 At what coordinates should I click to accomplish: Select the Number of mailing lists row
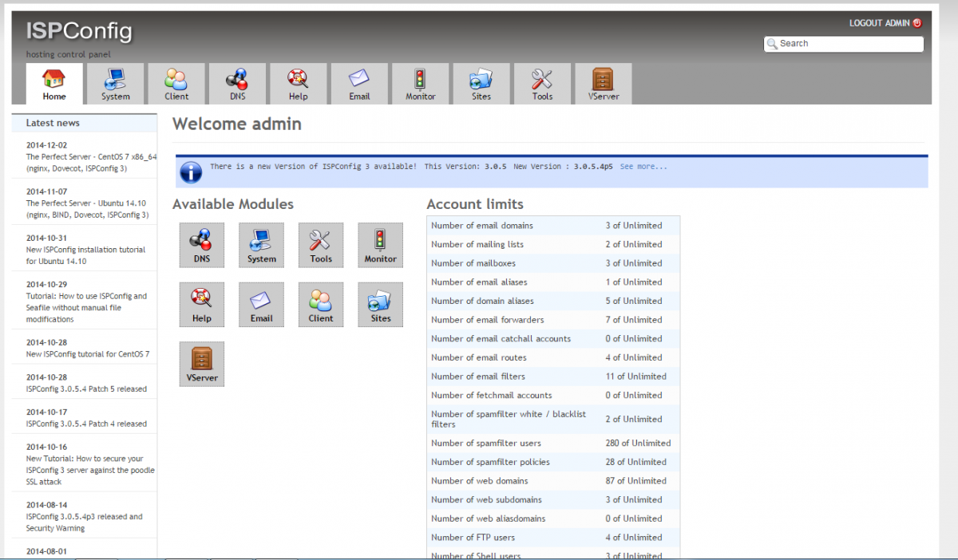(553, 245)
